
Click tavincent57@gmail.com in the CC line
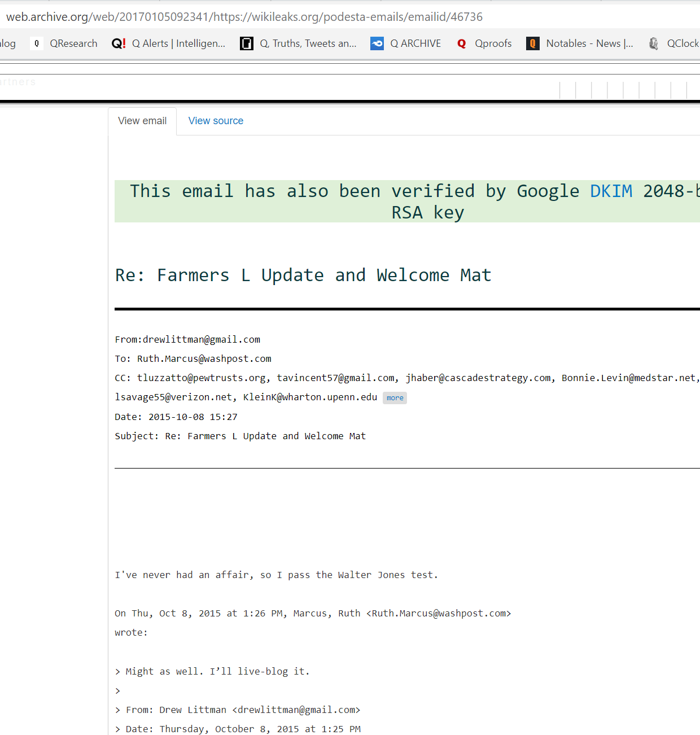[335, 378]
